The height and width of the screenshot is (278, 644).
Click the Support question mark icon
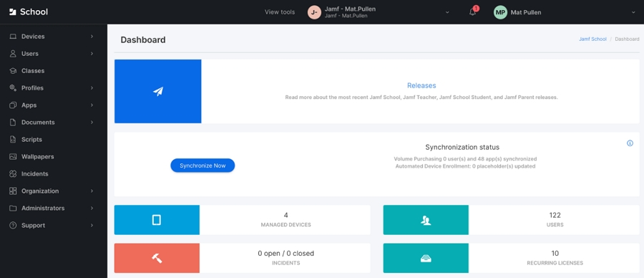13,226
